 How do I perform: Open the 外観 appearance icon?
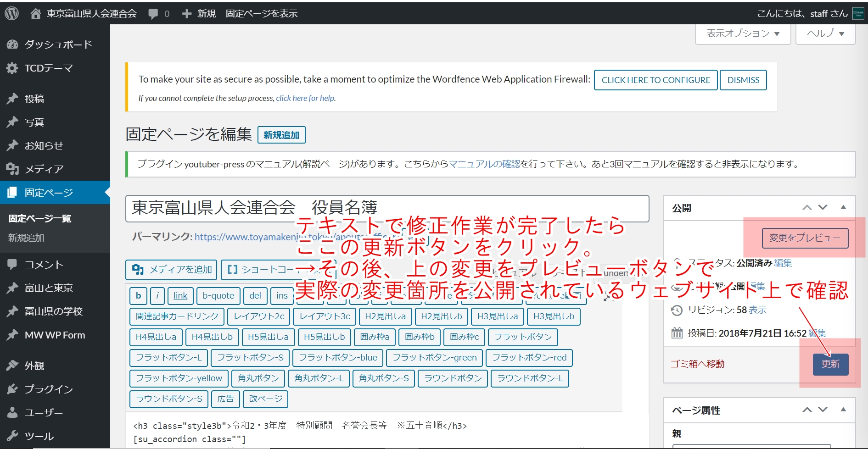[12, 366]
